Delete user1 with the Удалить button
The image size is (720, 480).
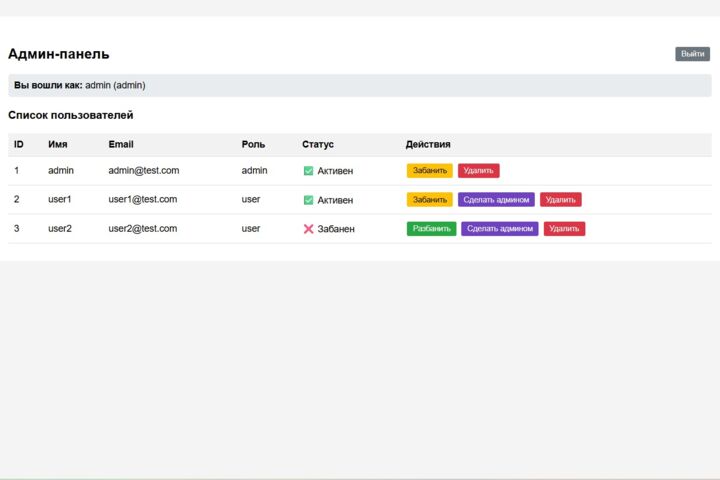[x=561, y=199]
